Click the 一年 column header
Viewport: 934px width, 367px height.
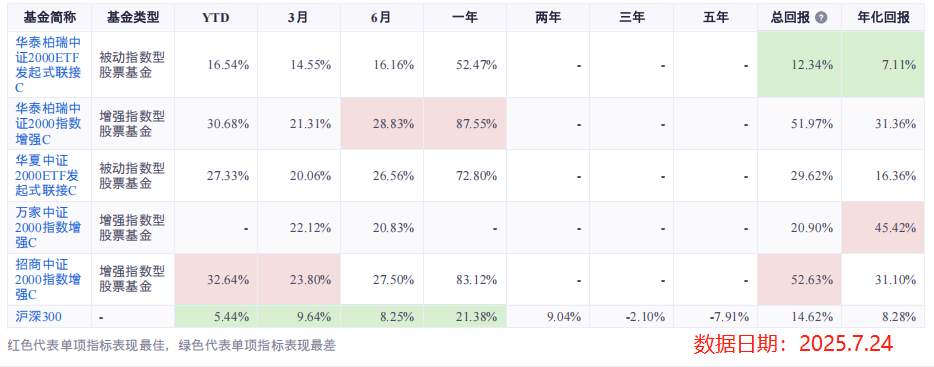click(465, 17)
